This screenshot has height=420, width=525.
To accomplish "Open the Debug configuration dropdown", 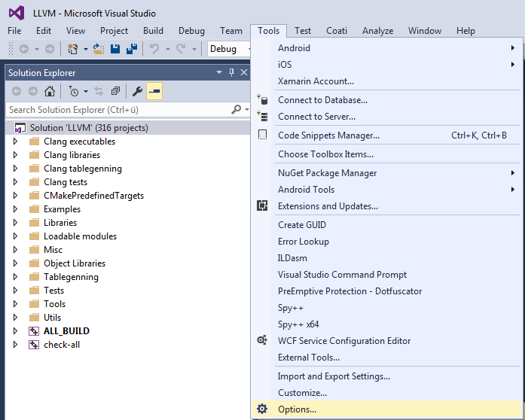I will (x=229, y=49).
